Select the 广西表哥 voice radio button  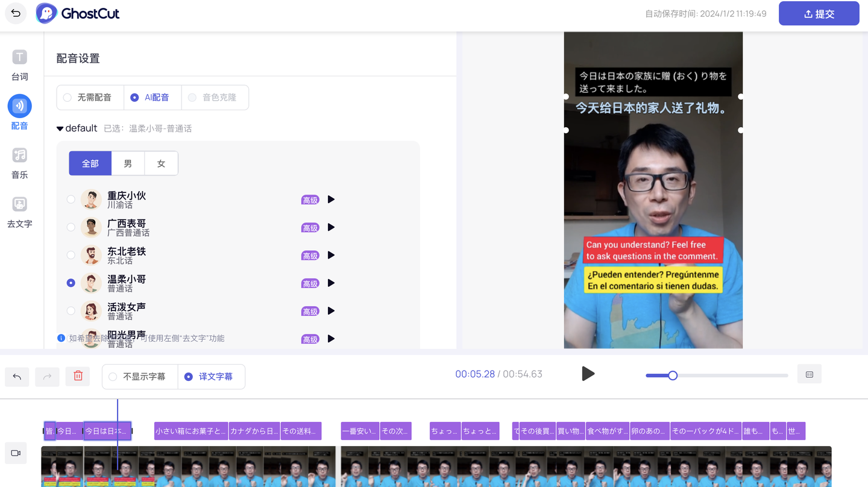coord(71,227)
